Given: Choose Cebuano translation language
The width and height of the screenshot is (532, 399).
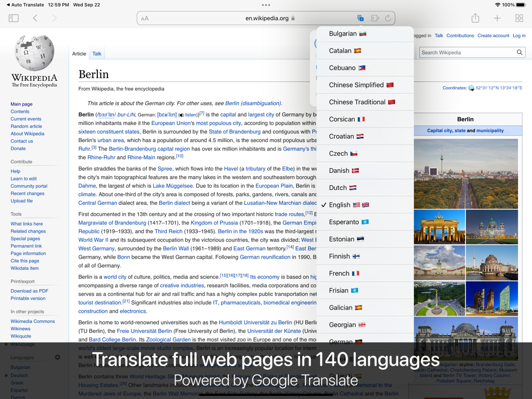Looking at the screenshot, I should [x=365, y=68].
